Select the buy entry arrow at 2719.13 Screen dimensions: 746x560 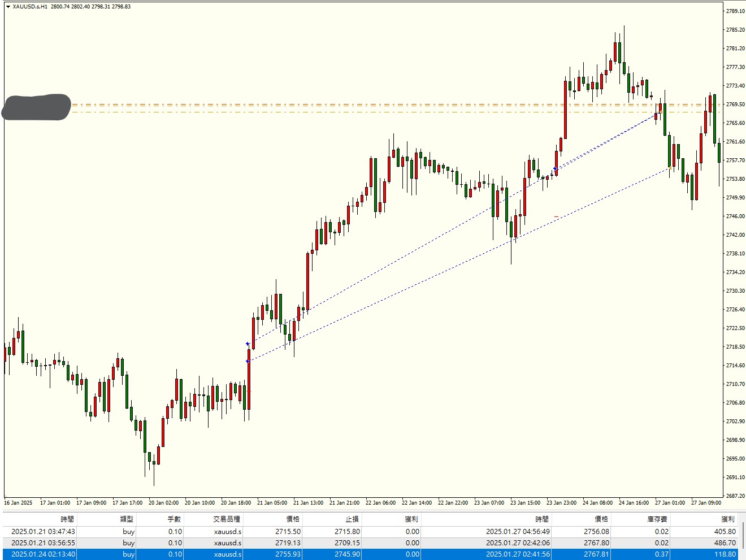coord(248,344)
